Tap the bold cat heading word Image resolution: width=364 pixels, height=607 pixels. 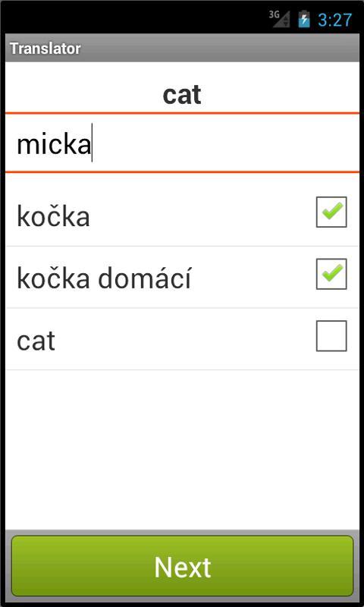click(182, 95)
